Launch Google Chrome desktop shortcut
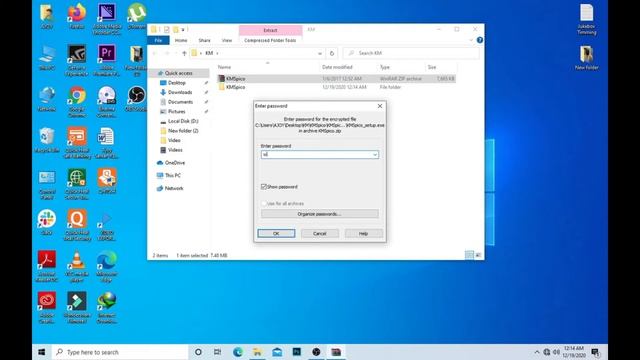 (77, 101)
